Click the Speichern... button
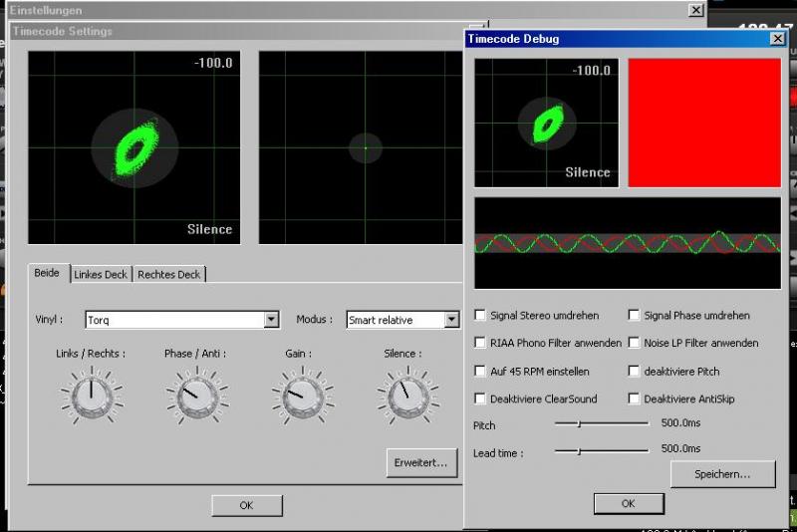 tap(723, 474)
